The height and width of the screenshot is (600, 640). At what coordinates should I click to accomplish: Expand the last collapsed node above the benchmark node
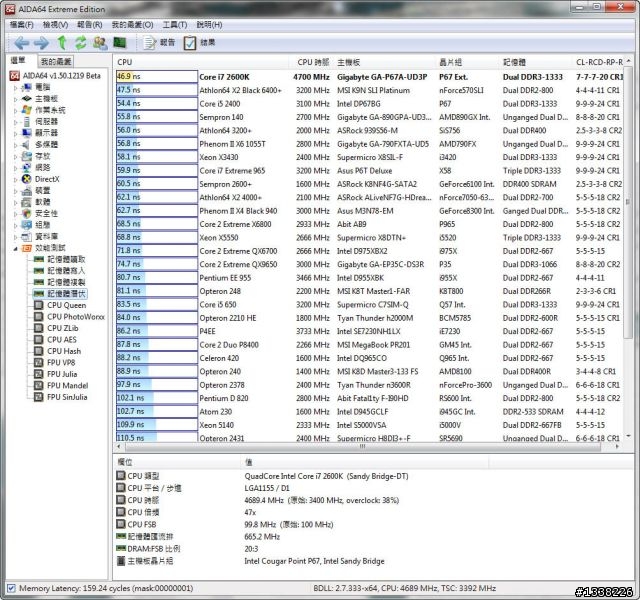click(x=16, y=236)
